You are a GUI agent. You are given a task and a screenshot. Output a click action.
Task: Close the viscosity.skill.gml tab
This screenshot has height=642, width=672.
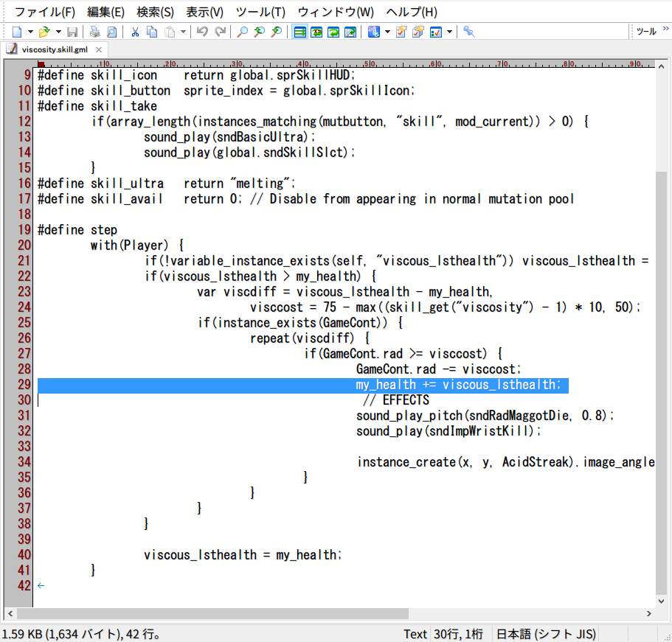click(x=99, y=49)
